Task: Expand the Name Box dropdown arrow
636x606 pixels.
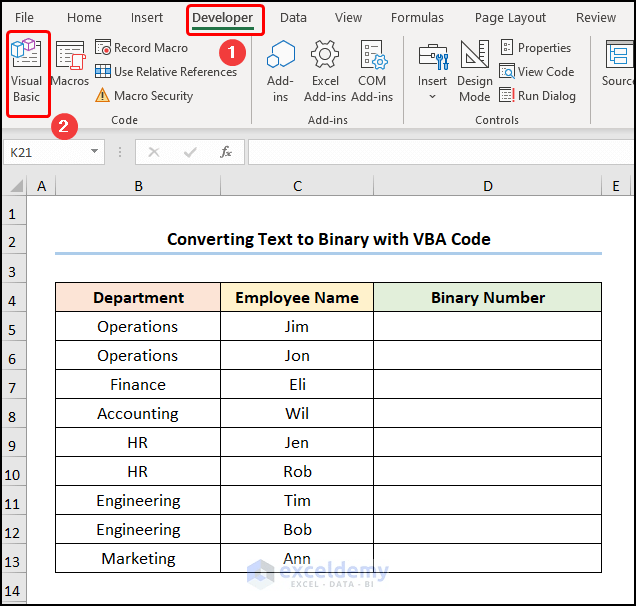Action: click(x=95, y=152)
